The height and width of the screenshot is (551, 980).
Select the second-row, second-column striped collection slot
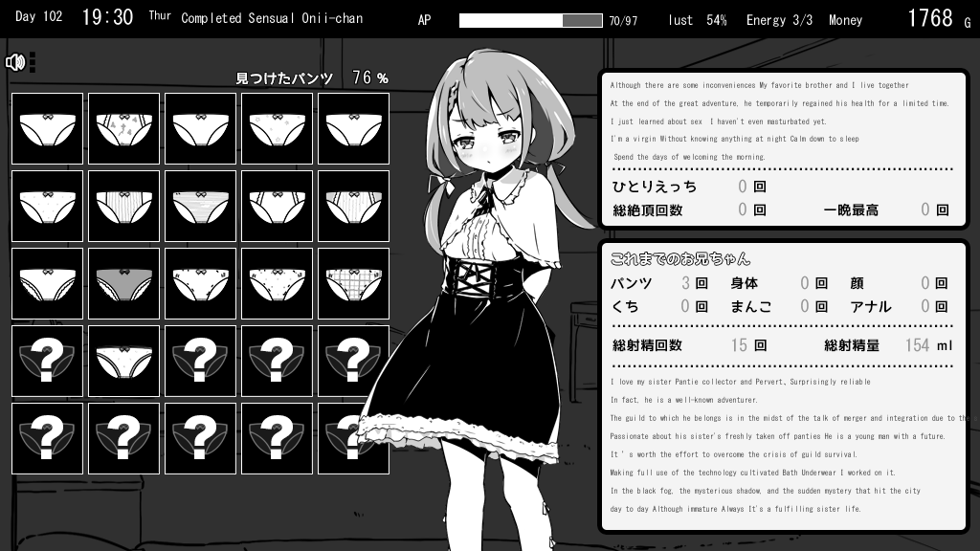[123, 207]
